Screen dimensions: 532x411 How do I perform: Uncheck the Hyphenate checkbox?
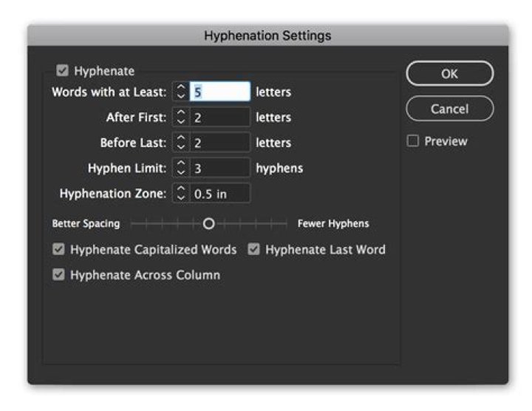[x=62, y=71]
